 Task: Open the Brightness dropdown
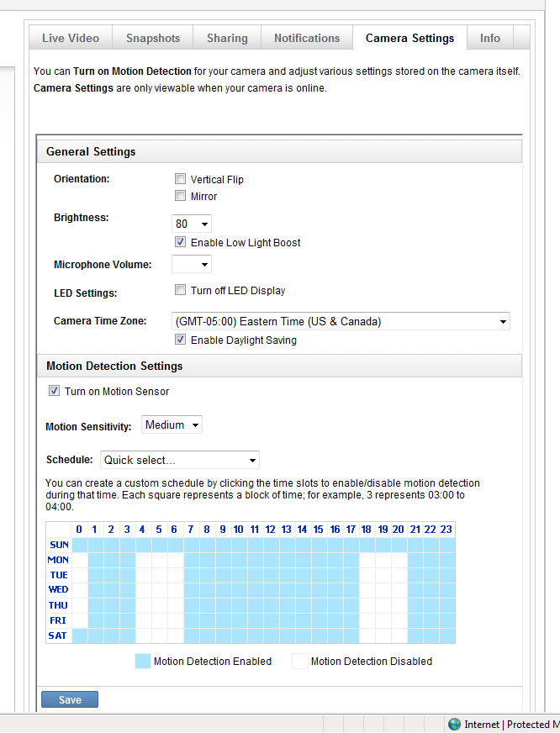192,224
